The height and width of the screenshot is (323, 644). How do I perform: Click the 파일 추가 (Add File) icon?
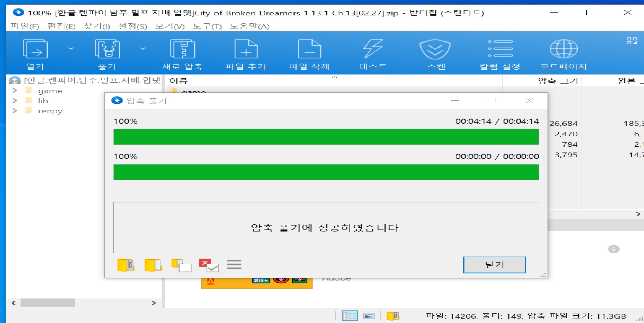tap(246, 49)
